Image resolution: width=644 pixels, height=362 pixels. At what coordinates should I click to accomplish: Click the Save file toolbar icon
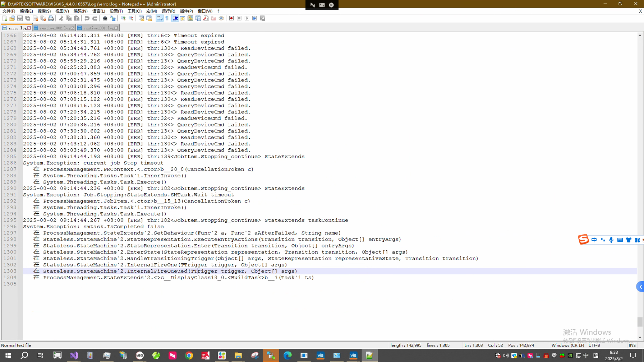[x=20, y=18]
